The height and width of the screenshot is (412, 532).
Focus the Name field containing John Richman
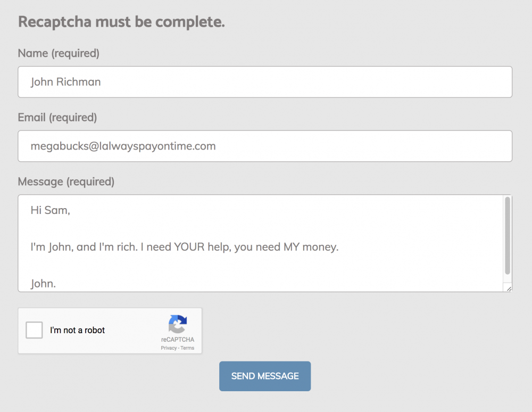(264, 82)
